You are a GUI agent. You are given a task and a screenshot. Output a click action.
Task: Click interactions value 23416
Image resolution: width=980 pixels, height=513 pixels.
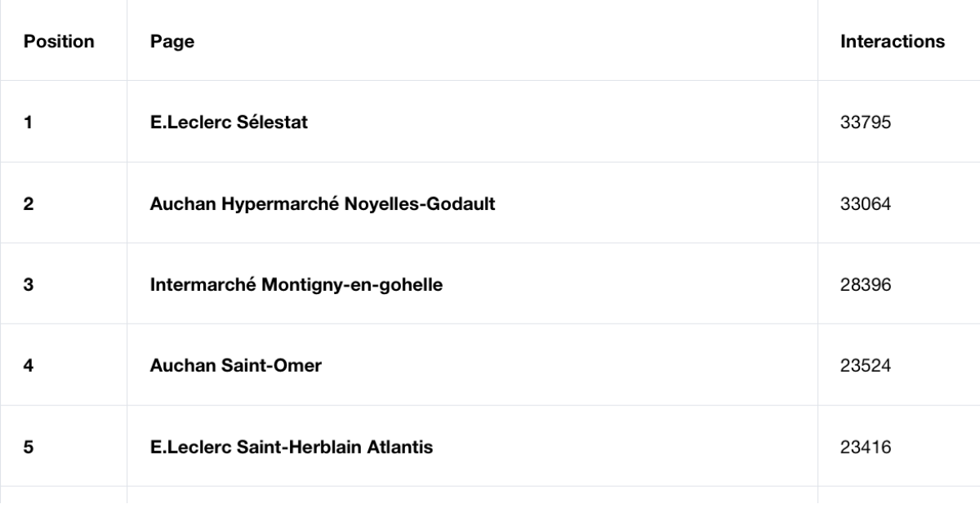tap(865, 448)
